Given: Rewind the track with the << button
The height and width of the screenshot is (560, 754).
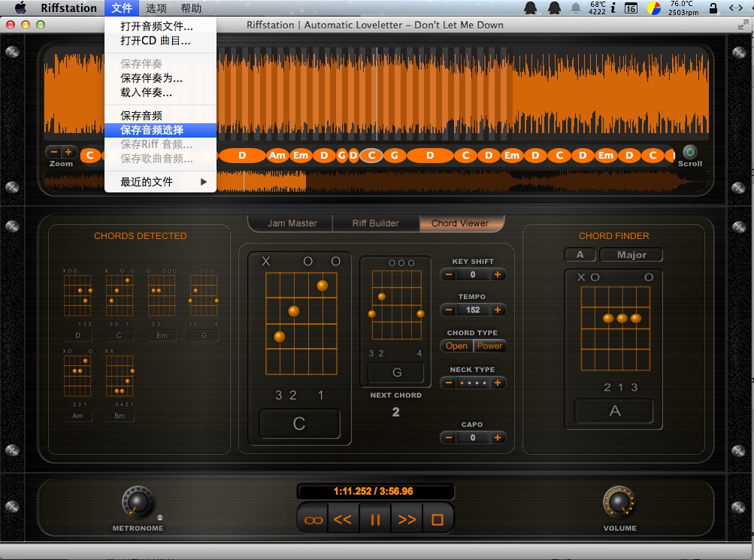Looking at the screenshot, I should pyautogui.click(x=343, y=519).
